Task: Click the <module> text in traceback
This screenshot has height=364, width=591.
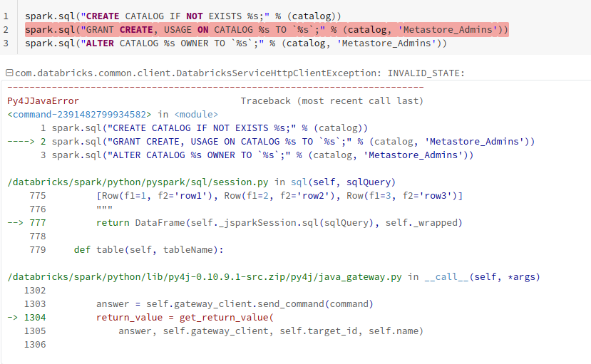Action: click(196, 115)
